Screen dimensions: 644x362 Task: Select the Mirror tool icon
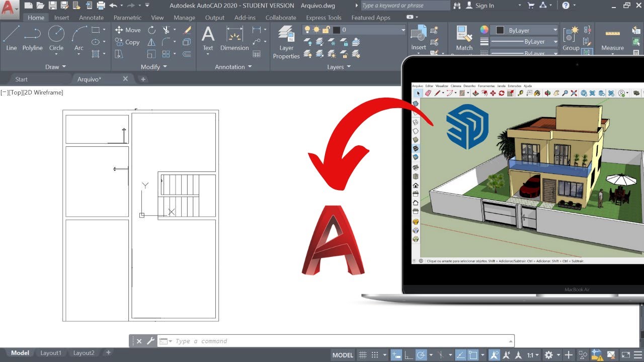[151, 42]
